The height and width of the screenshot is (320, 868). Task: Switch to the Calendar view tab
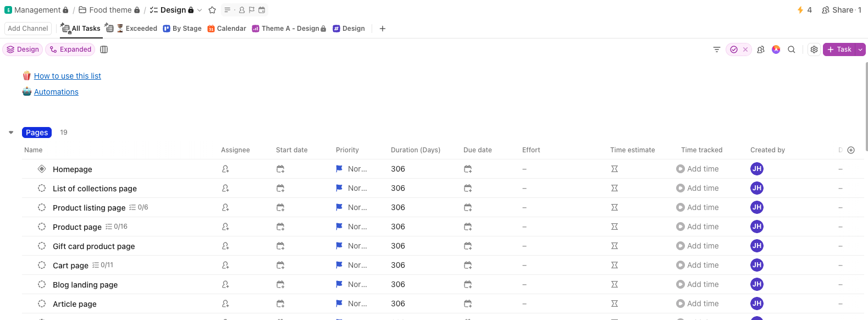pos(226,29)
